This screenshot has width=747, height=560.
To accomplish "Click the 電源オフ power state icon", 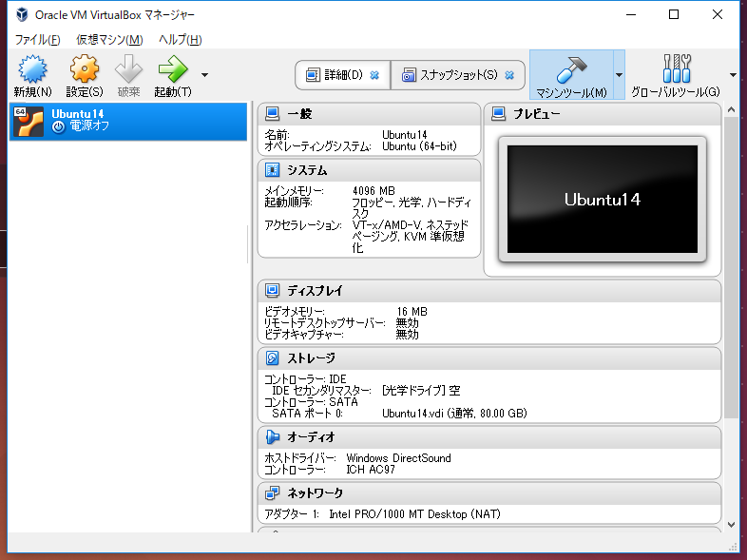I will coord(58,126).
